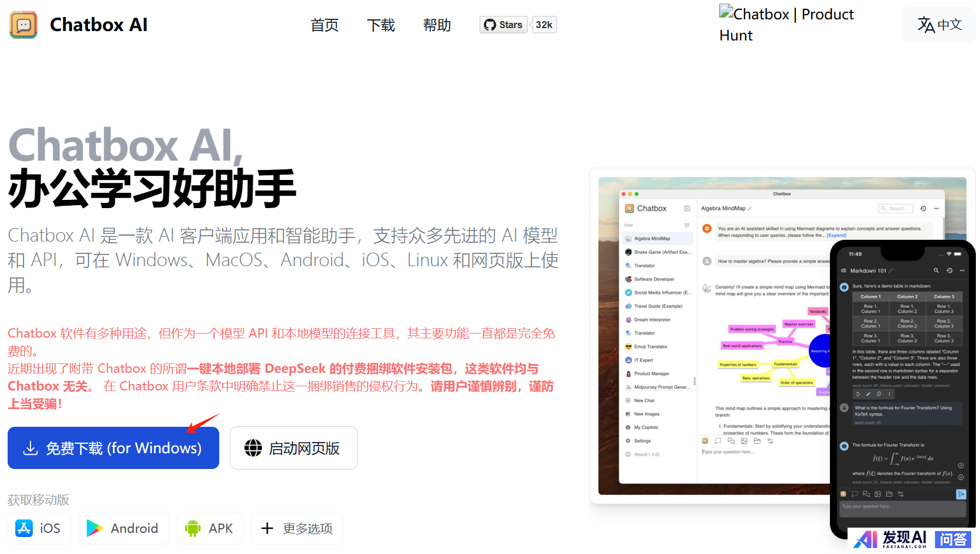Select Algebra MindMap chat in screenshot sidebar
This screenshot has height=554, width=980.
(x=658, y=239)
